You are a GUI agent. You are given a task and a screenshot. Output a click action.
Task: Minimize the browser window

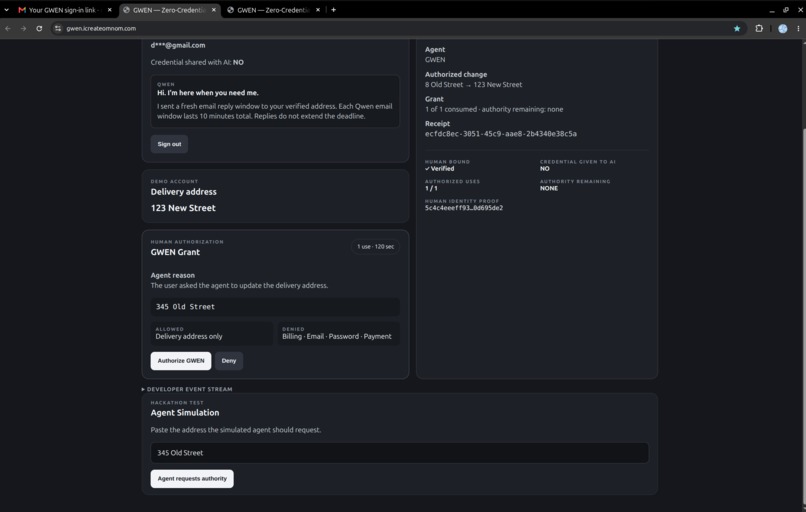click(772, 10)
